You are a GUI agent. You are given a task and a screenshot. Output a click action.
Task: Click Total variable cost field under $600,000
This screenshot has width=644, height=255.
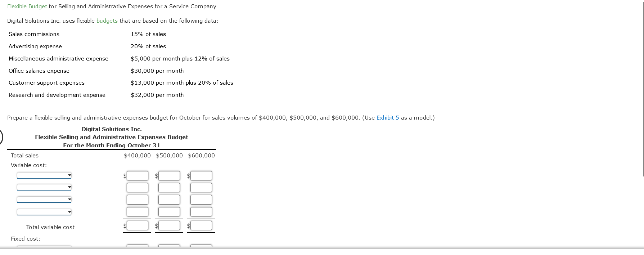point(201,225)
